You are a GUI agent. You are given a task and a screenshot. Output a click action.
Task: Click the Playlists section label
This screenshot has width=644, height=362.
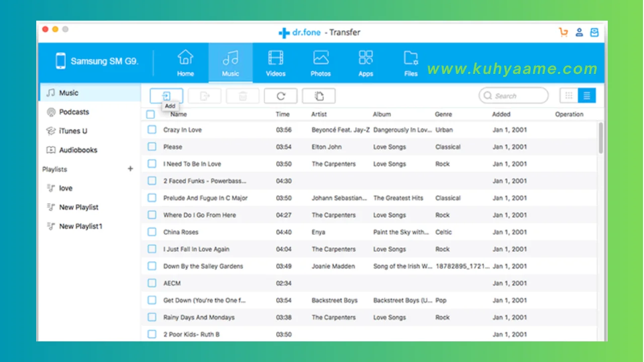(x=55, y=169)
